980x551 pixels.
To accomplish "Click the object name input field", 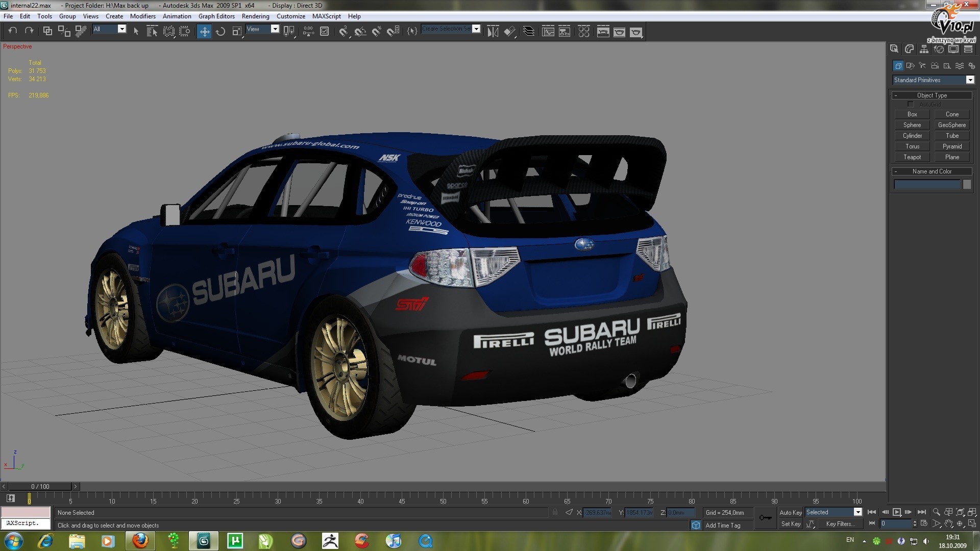I will [x=927, y=185].
